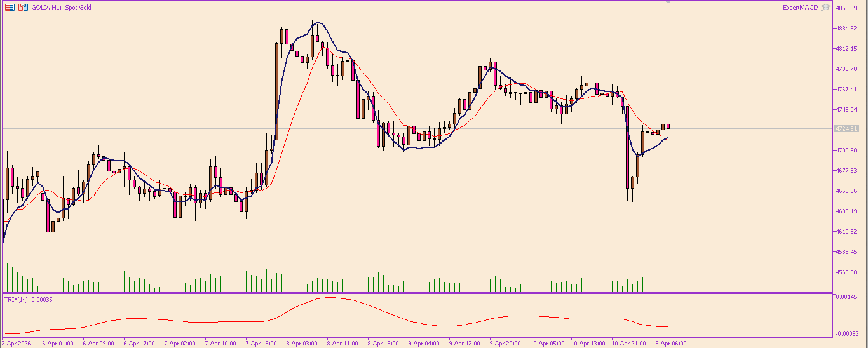Click the '10 Apr 05:00' time axis label
The width and height of the screenshot is (868, 348).
(547, 344)
